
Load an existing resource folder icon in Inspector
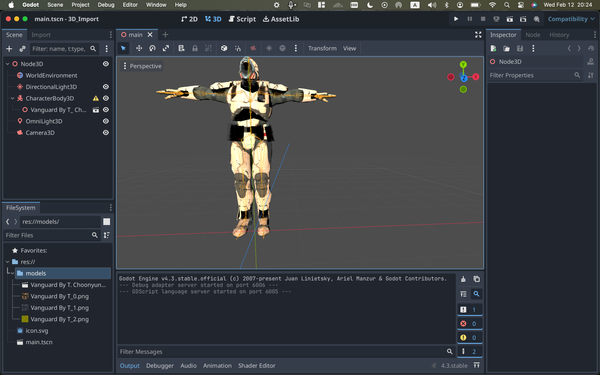pos(507,48)
